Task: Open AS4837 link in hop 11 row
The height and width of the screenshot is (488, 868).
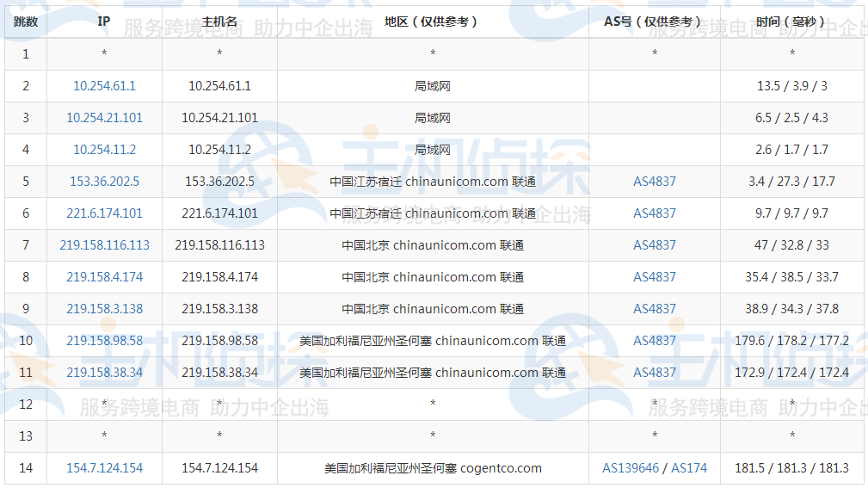Action: coord(655,373)
